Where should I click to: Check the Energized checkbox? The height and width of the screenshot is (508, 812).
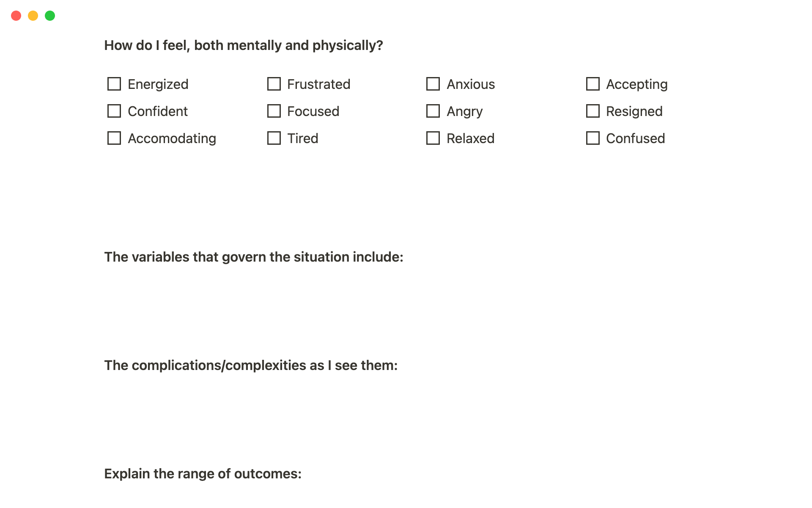[x=114, y=84]
